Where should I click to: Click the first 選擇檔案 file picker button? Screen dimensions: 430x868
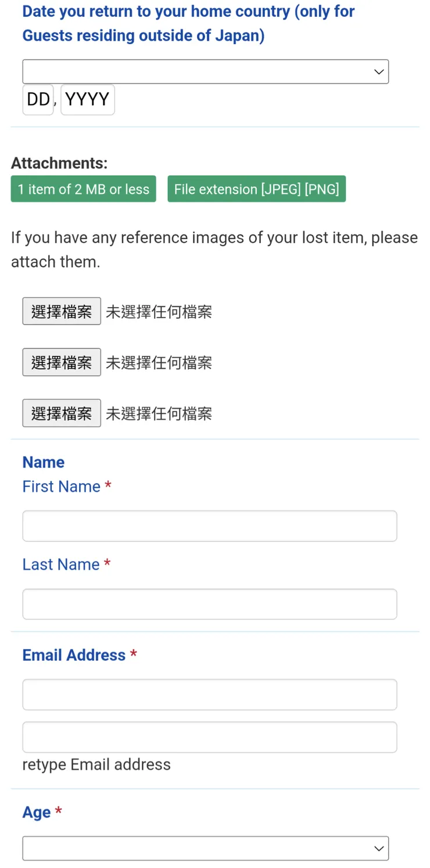[62, 311]
